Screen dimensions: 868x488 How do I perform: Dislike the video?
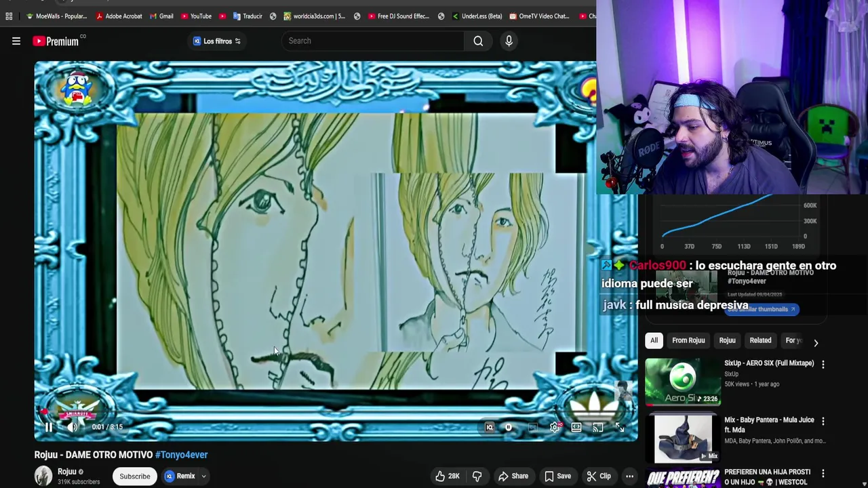coord(477,476)
